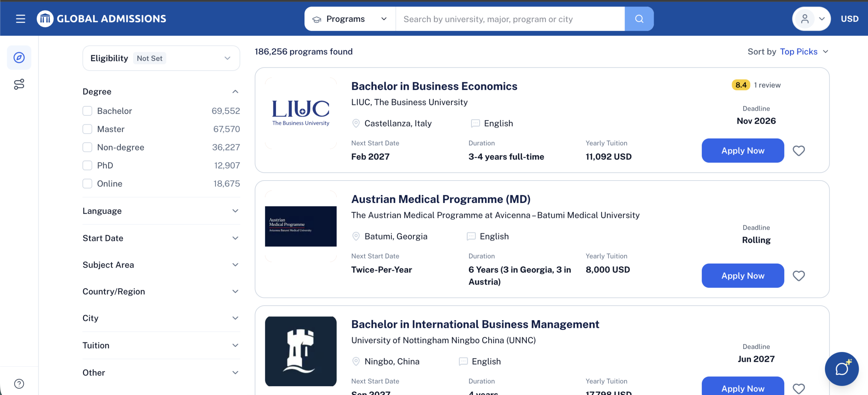The height and width of the screenshot is (395, 868).
Task: Expand the Language filter section
Action: pyautogui.click(x=161, y=211)
